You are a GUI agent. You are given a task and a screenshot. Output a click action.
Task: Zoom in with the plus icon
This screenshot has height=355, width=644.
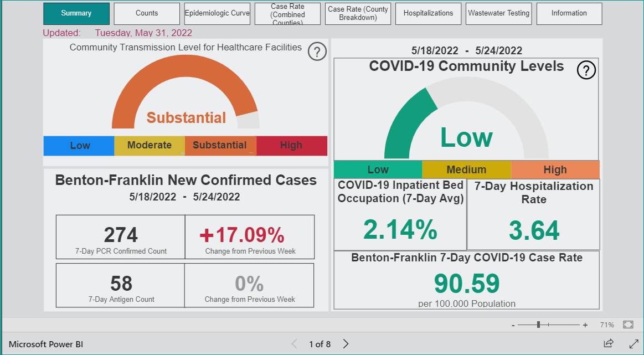click(585, 325)
